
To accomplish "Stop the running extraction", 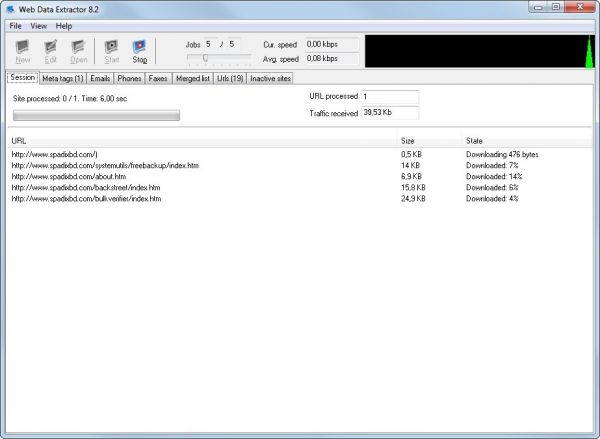I will [140, 51].
